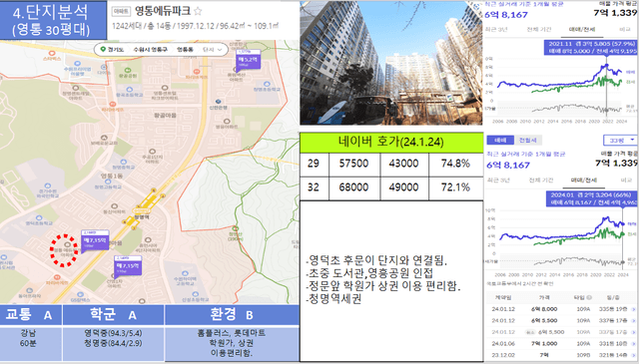Expand the 단지 dropdown in breadcrumb
This screenshot has width=639, height=364.
point(213,49)
